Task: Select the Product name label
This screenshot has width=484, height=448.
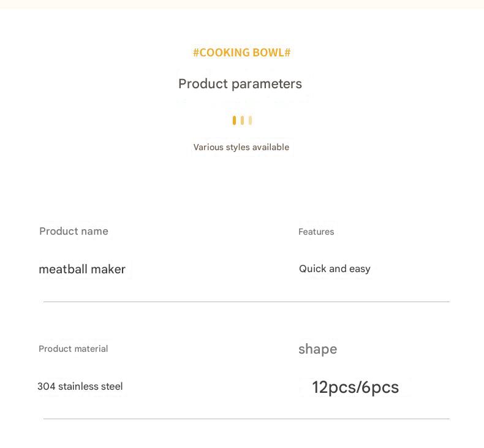Action: [x=74, y=231]
